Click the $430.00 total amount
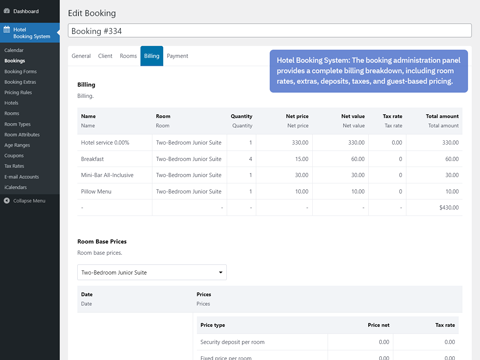This screenshot has width=480, height=360. tap(449, 207)
